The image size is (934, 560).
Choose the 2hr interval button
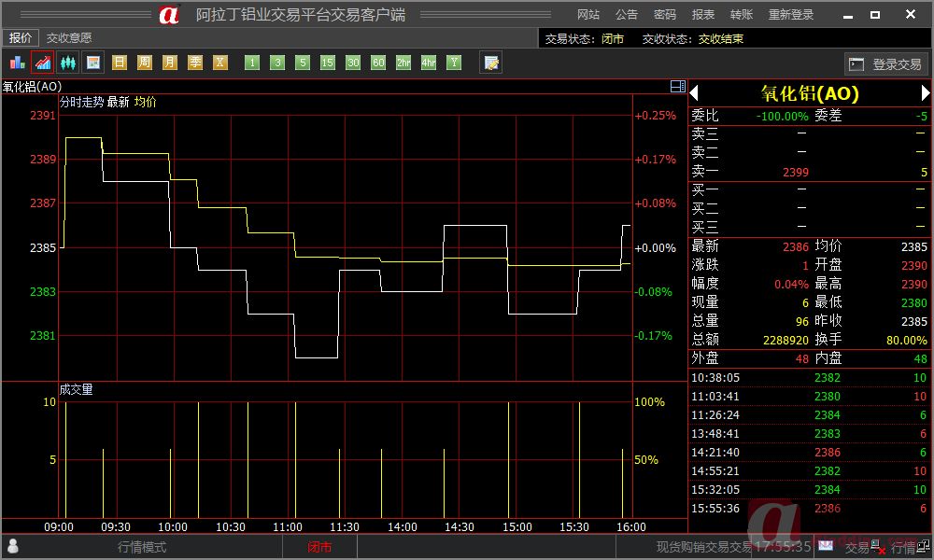pyautogui.click(x=403, y=63)
